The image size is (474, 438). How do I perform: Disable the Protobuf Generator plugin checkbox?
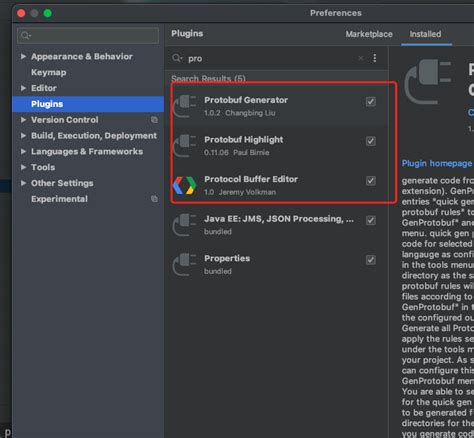[371, 101]
